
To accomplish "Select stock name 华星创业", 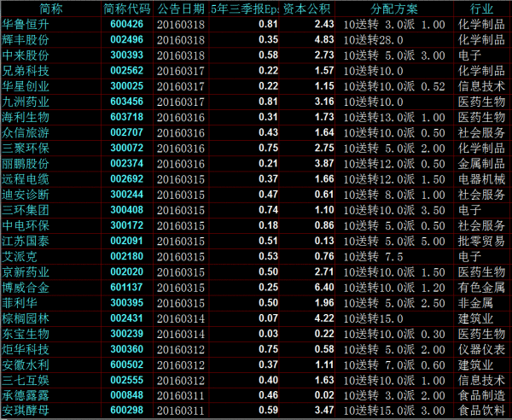I will [26, 86].
